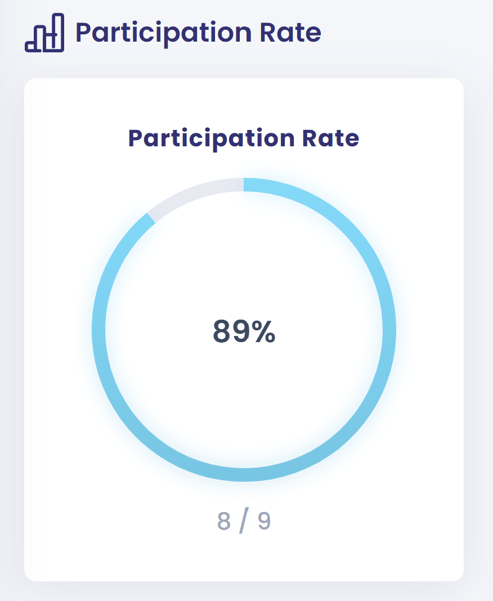Click the number 9 in the fraction

coord(264,521)
